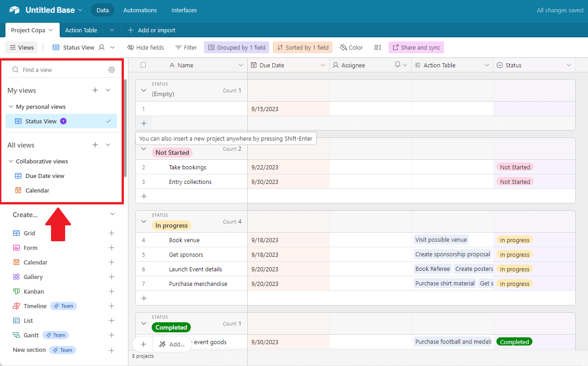Open the view settings gear in sidebar

[x=112, y=70]
